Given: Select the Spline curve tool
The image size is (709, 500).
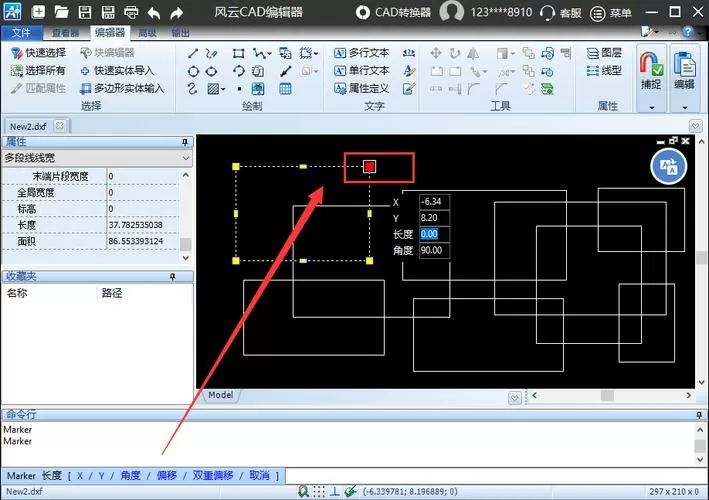Looking at the screenshot, I should (192, 89).
